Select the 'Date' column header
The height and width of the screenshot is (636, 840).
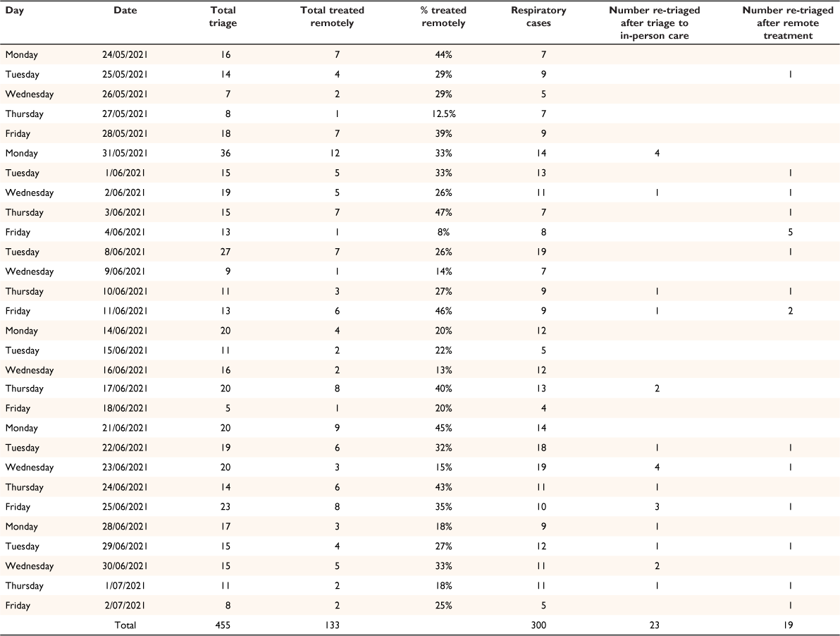coord(125,10)
